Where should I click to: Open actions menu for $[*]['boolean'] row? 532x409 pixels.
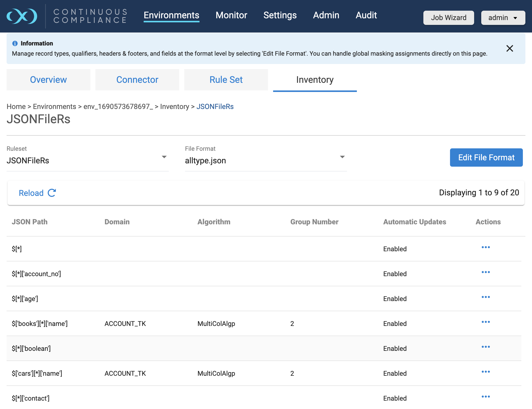coord(486,347)
